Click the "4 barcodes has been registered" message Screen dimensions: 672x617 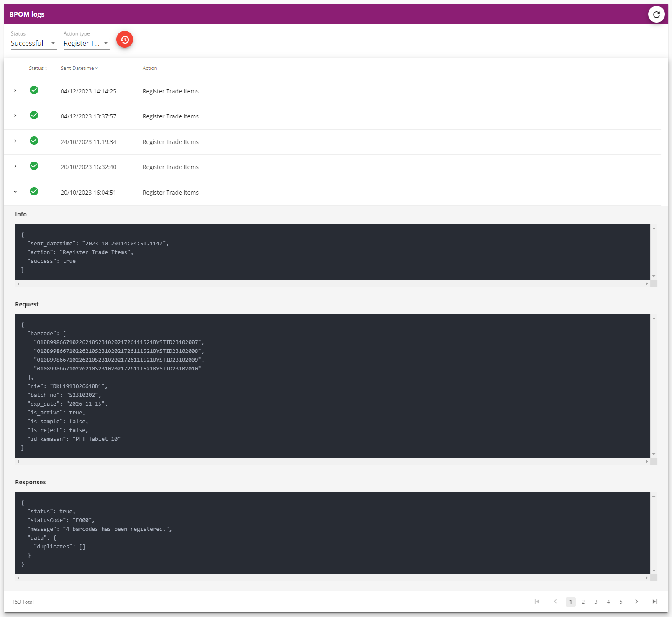click(100, 529)
